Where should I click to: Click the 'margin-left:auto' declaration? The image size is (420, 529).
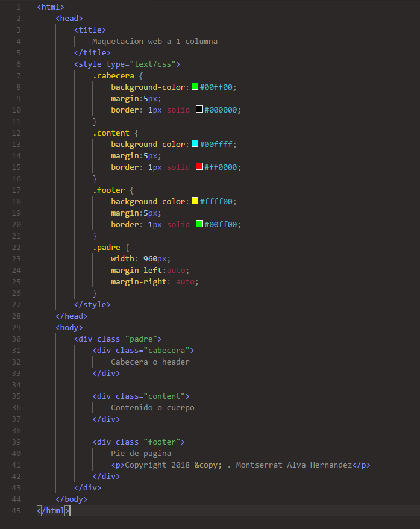tap(150, 271)
